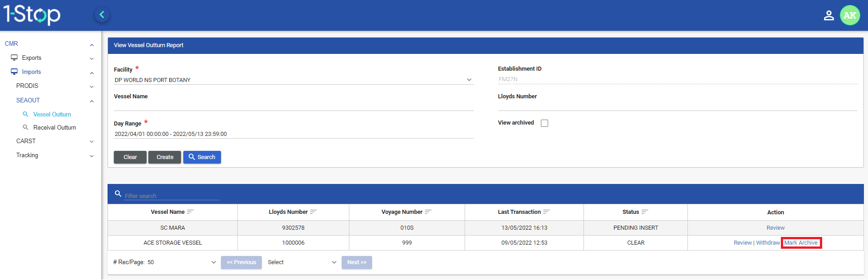Select the SEAOUT menu item
This screenshot has height=280, width=868.
click(28, 100)
